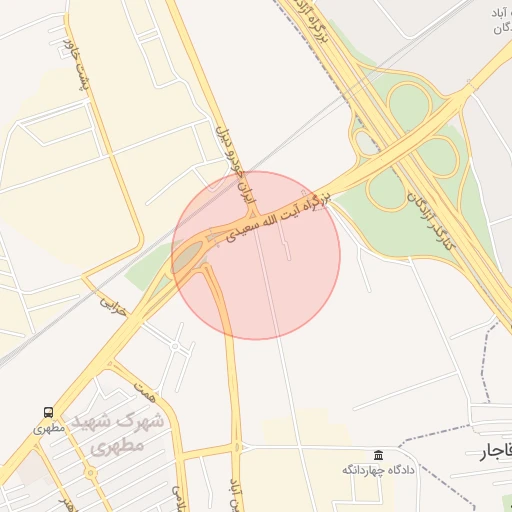Select the کنارگذر آزادگان road label
The height and width of the screenshot is (512, 512).
click(x=431, y=221)
